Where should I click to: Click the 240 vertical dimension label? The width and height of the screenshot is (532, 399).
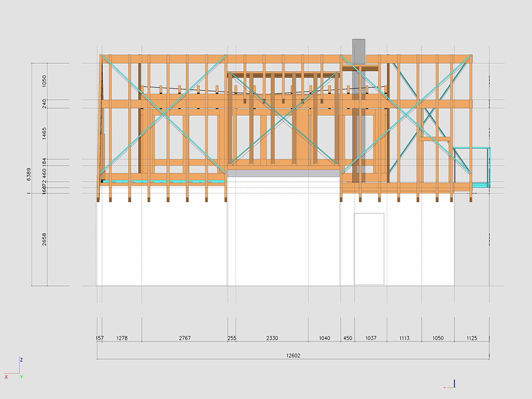click(44, 104)
